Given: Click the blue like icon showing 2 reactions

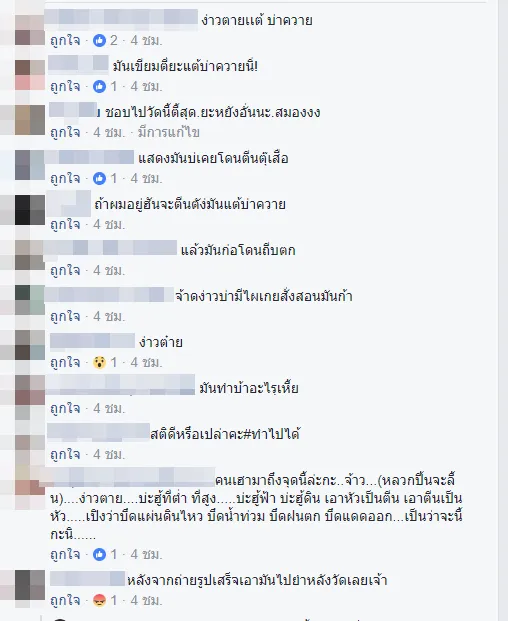Looking at the screenshot, I should 99,40.
